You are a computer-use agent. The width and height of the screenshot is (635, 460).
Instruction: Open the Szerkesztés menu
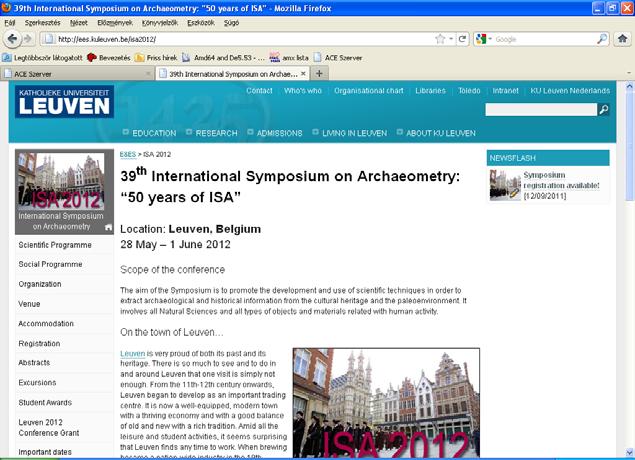43,23
